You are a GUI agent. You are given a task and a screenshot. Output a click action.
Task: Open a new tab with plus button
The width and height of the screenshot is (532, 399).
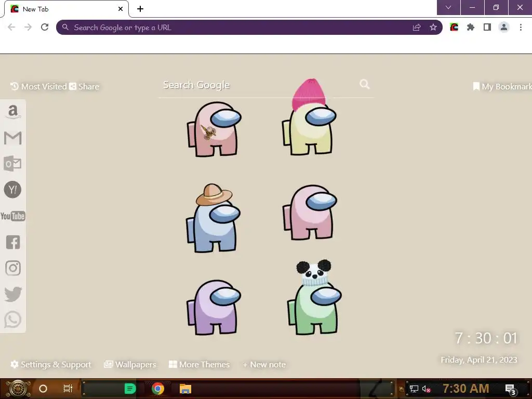coord(140,9)
